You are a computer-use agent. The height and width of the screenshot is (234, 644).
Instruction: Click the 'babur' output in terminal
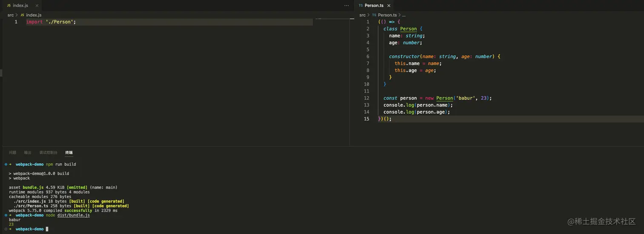14,220
